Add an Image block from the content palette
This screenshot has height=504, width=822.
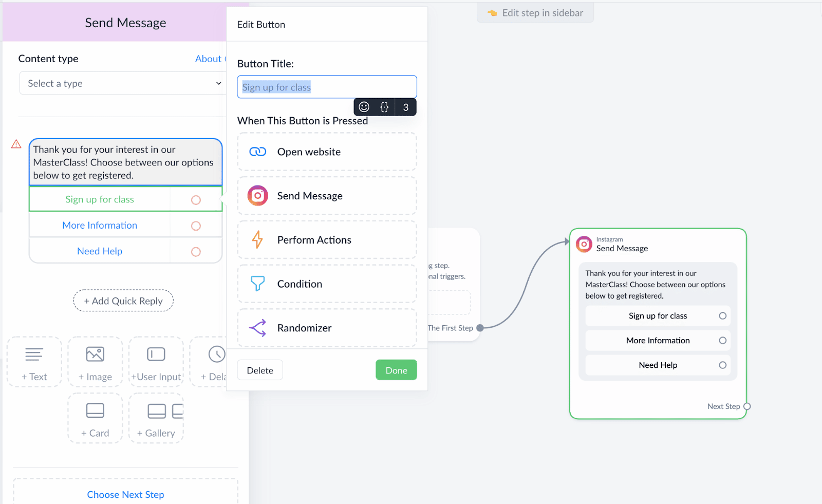tap(95, 362)
